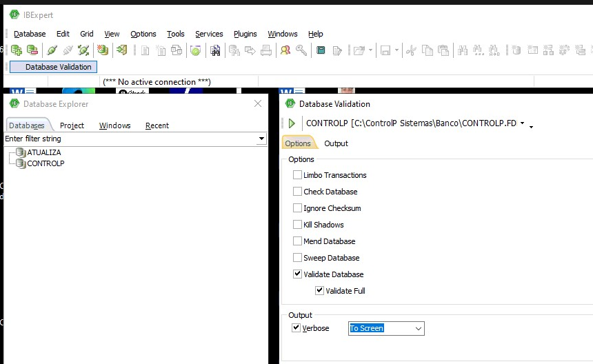Switch to the Recent tab
The width and height of the screenshot is (593, 364).
point(157,125)
